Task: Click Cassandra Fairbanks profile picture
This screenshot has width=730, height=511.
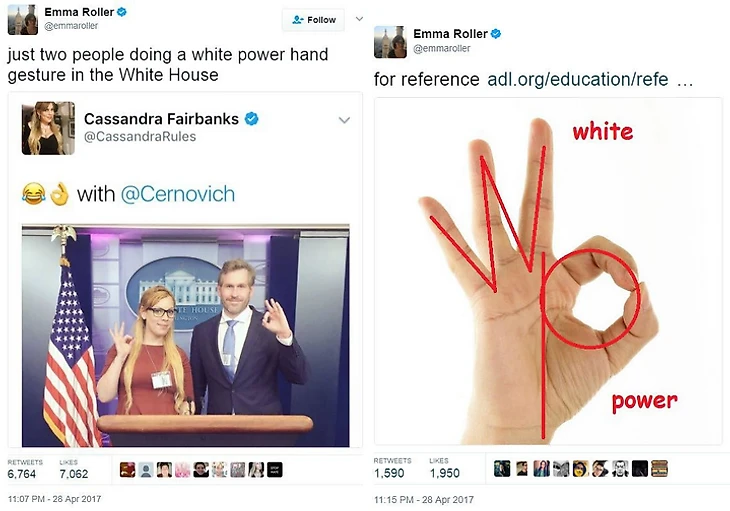Action: [x=48, y=128]
